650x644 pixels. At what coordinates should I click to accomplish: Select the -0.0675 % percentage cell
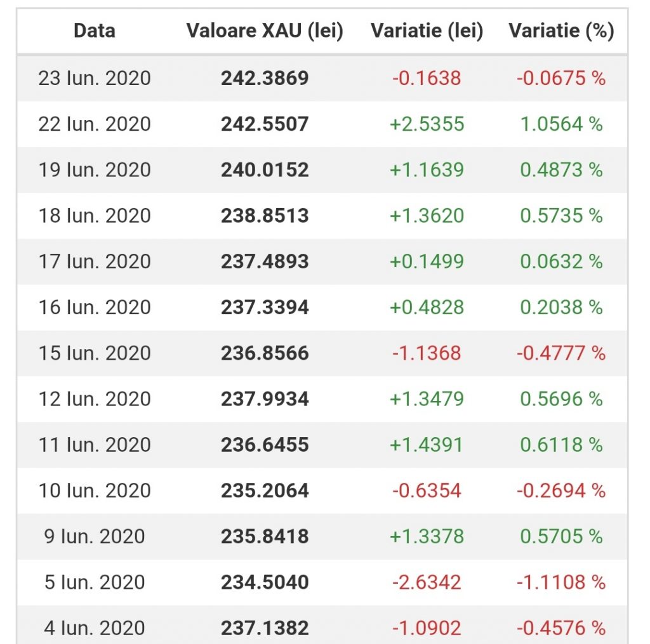click(x=561, y=78)
